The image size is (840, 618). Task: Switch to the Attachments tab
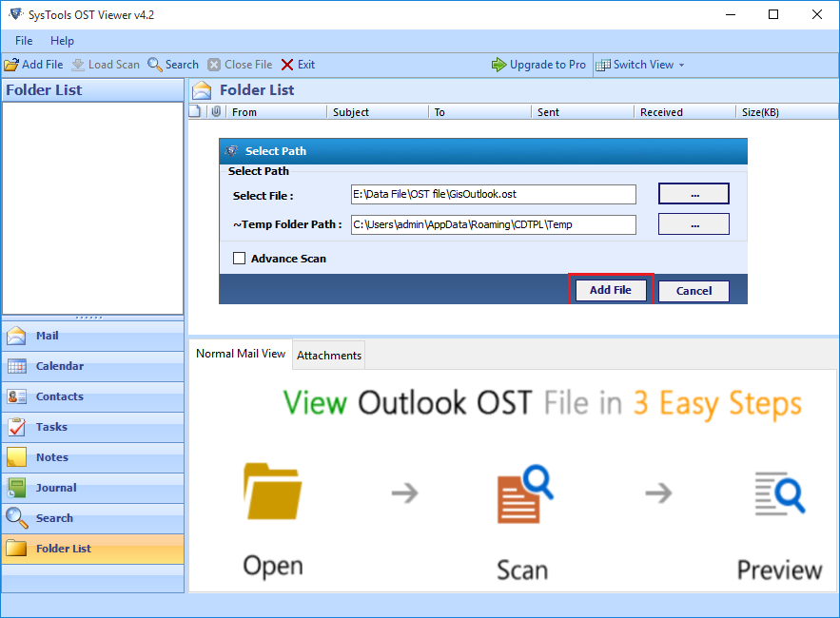click(329, 356)
